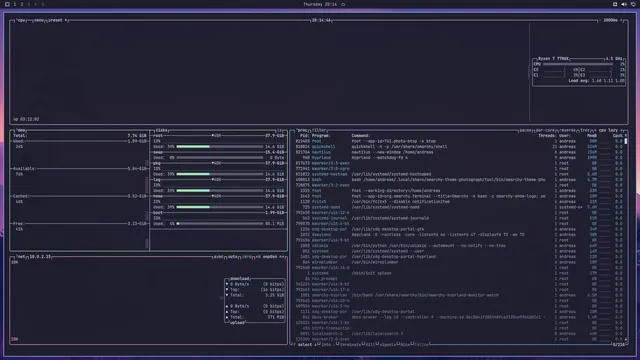Toggle sync in the net box

click(219, 257)
